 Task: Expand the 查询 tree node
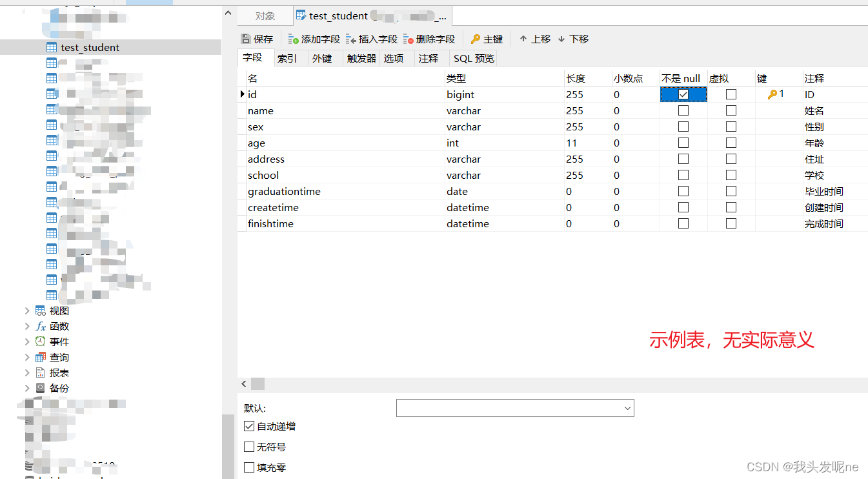pyautogui.click(x=27, y=357)
